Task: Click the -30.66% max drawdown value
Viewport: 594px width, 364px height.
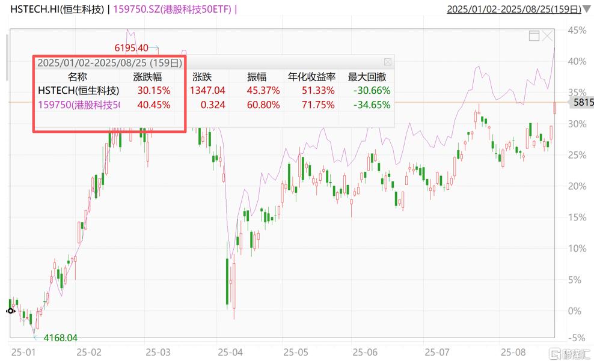Action: (372, 91)
